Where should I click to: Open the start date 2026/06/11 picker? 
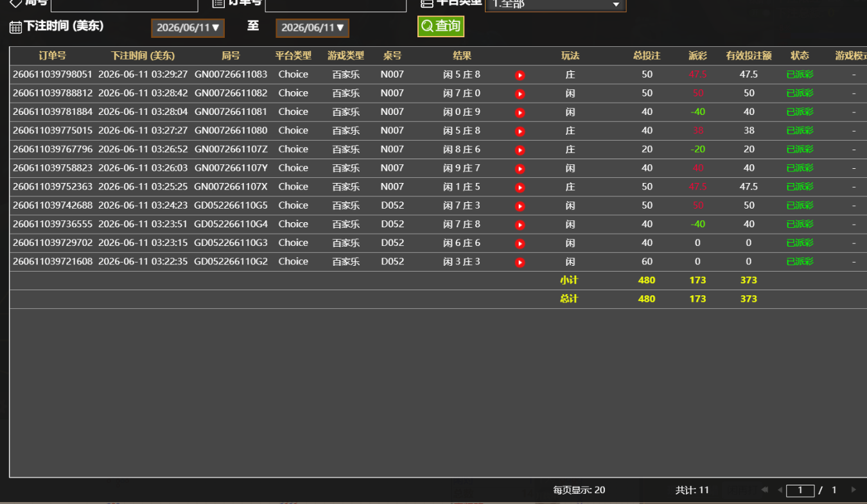tap(188, 28)
